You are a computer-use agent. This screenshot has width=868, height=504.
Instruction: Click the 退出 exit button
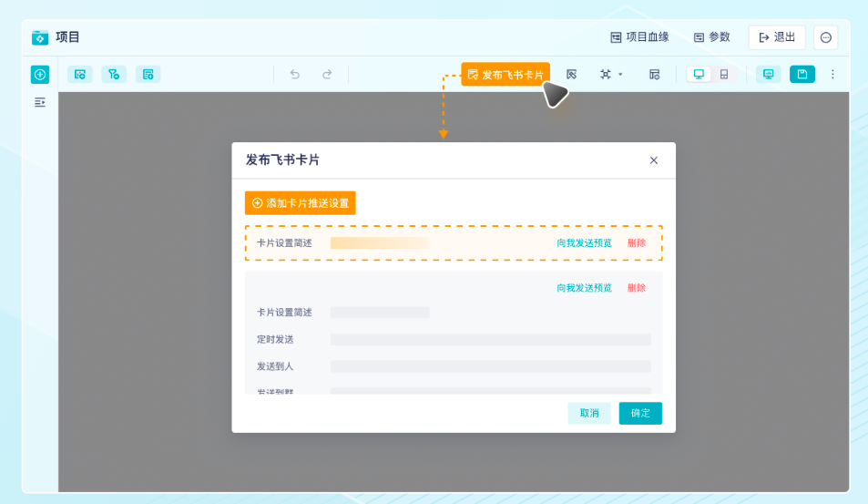777,37
